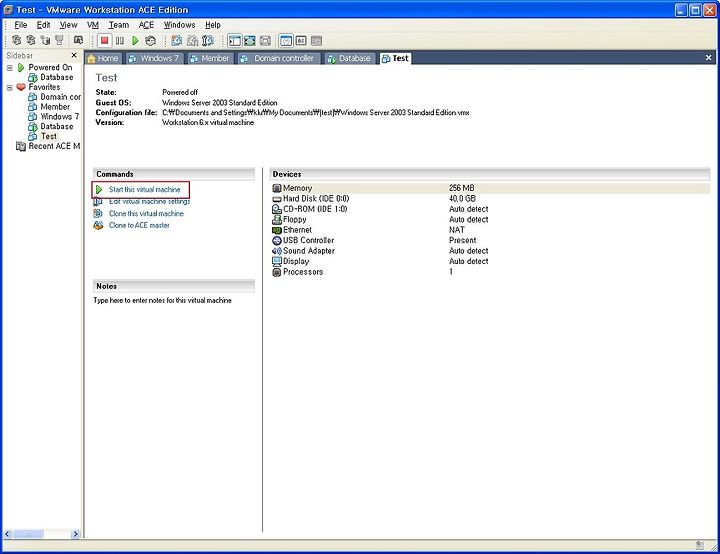The image size is (720, 554).
Task: Collapse the Powered On tree group
Action: [x=10, y=68]
